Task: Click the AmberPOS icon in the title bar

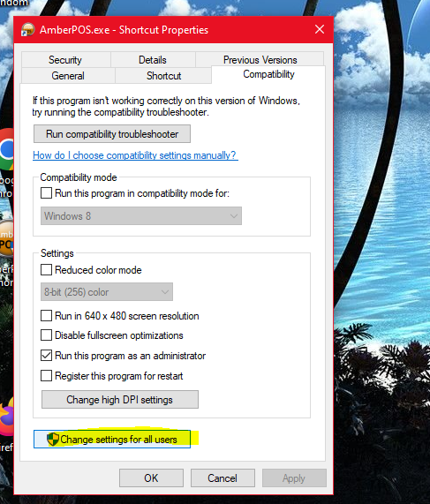Action: click(27, 30)
